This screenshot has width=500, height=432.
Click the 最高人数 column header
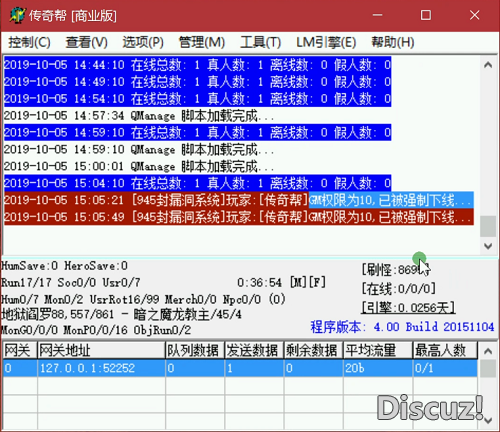coord(445,350)
